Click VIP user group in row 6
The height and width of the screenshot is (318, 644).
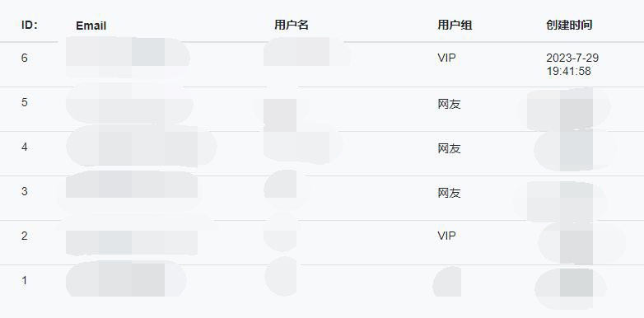point(446,58)
